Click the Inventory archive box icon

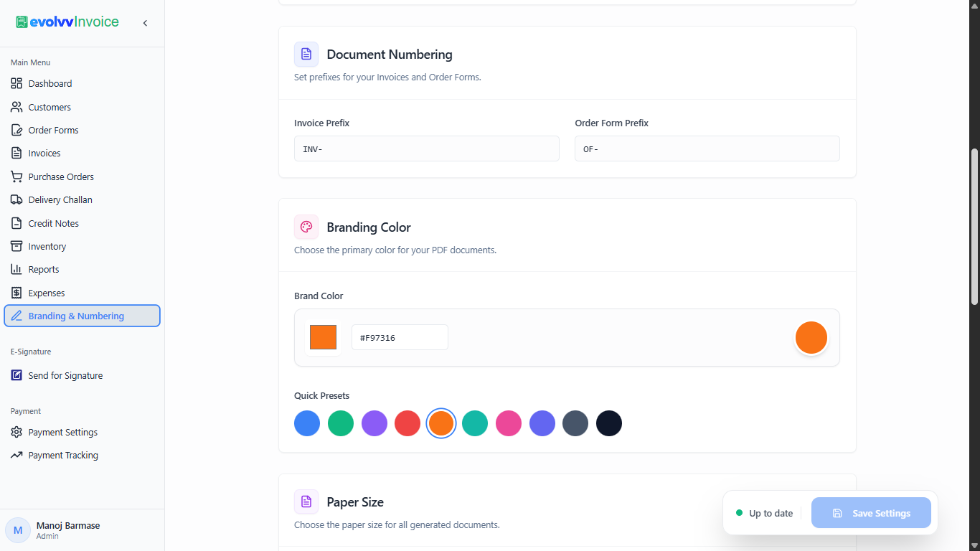pos(17,246)
